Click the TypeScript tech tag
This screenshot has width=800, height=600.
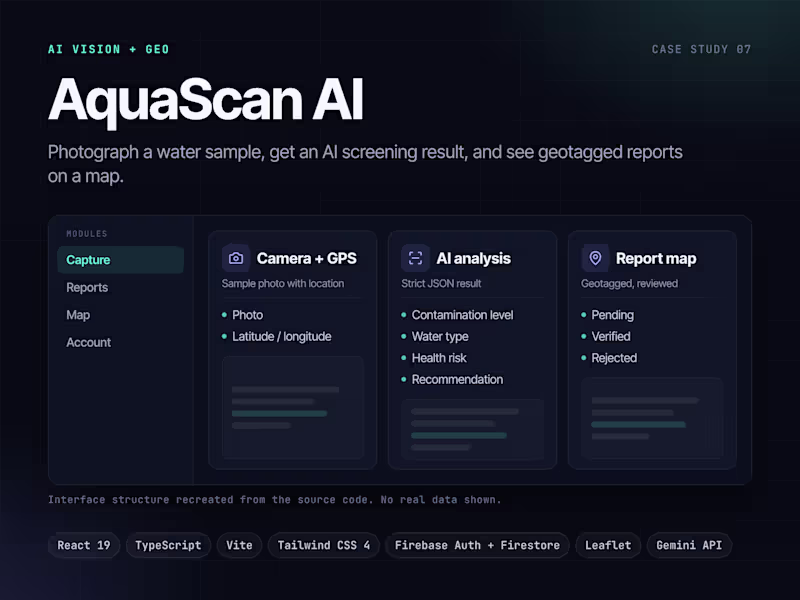[168, 545]
